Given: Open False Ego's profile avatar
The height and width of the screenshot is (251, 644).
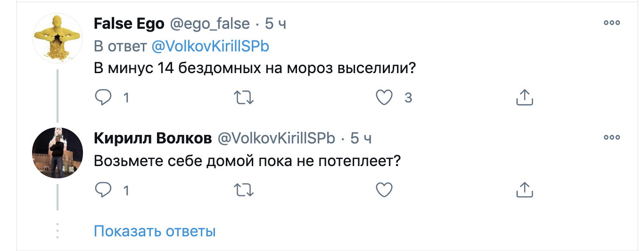Looking at the screenshot, I should click(x=58, y=38).
